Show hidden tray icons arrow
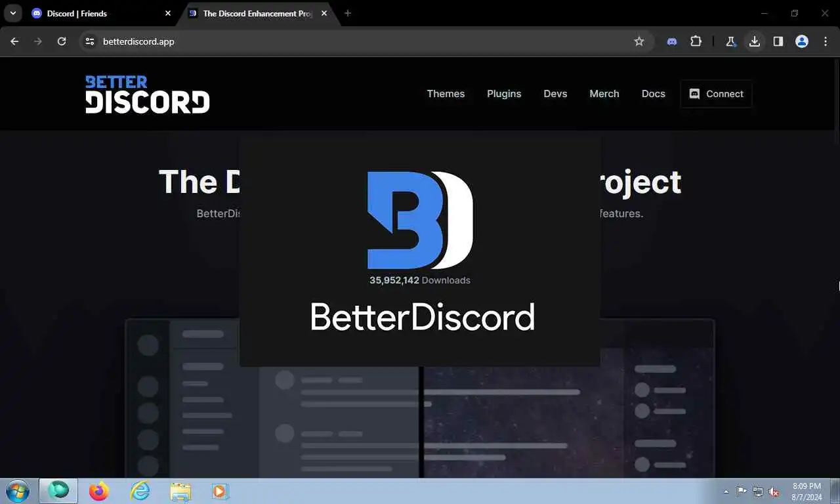Viewport: 840px width, 504px height. click(726, 492)
